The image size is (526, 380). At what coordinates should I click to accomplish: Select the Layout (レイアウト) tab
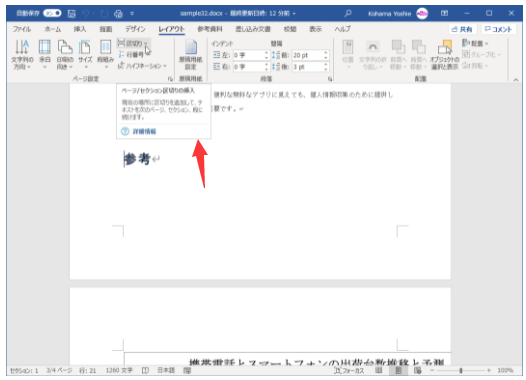point(171,29)
